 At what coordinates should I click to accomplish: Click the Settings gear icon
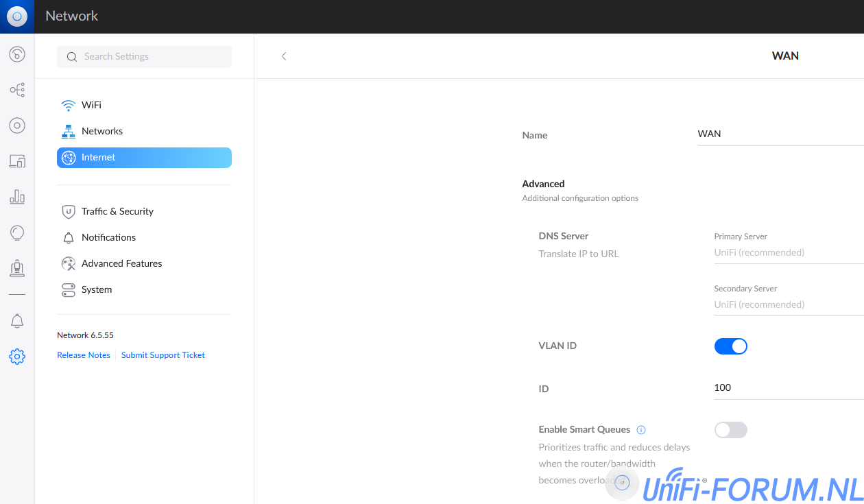(17, 357)
